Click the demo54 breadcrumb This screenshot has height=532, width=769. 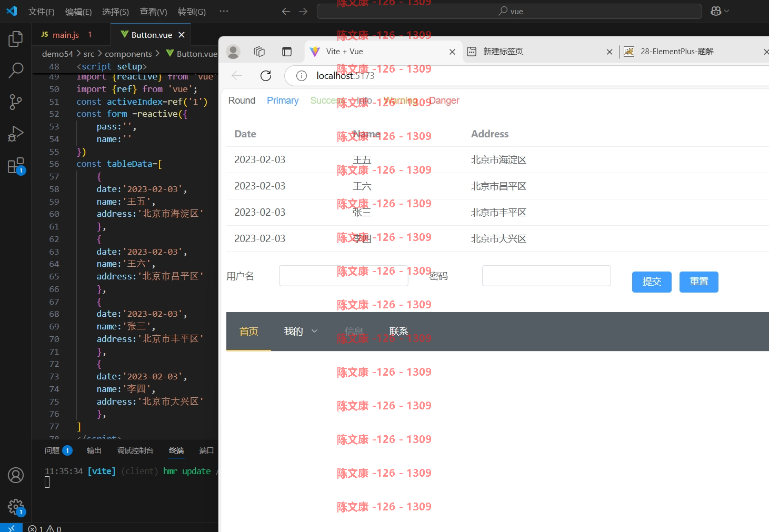(x=57, y=54)
